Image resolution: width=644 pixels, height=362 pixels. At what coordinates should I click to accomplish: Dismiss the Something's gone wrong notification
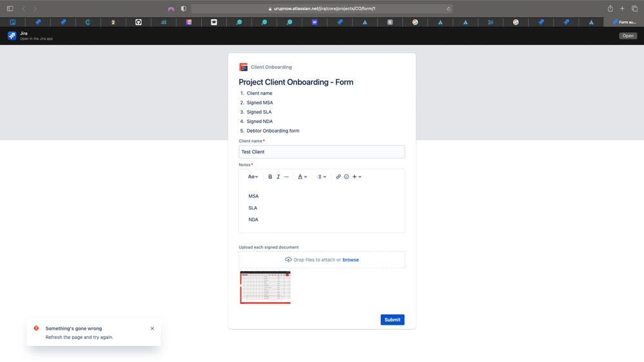[x=152, y=329]
